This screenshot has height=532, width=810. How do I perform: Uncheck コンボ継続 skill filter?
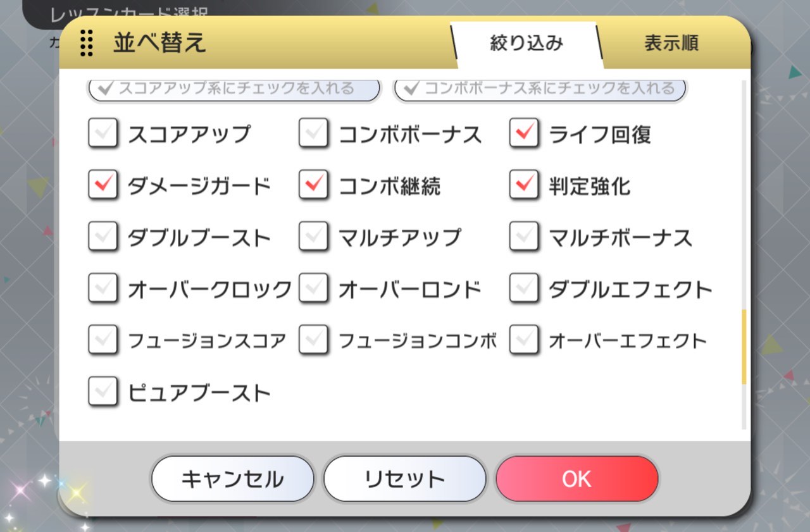pos(314,186)
